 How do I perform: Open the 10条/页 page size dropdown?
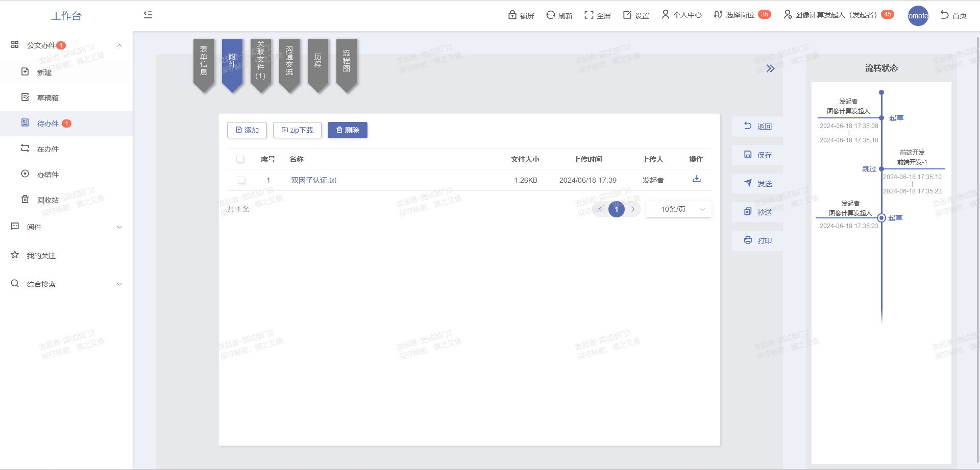pyautogui.click(x=679, y=209)
